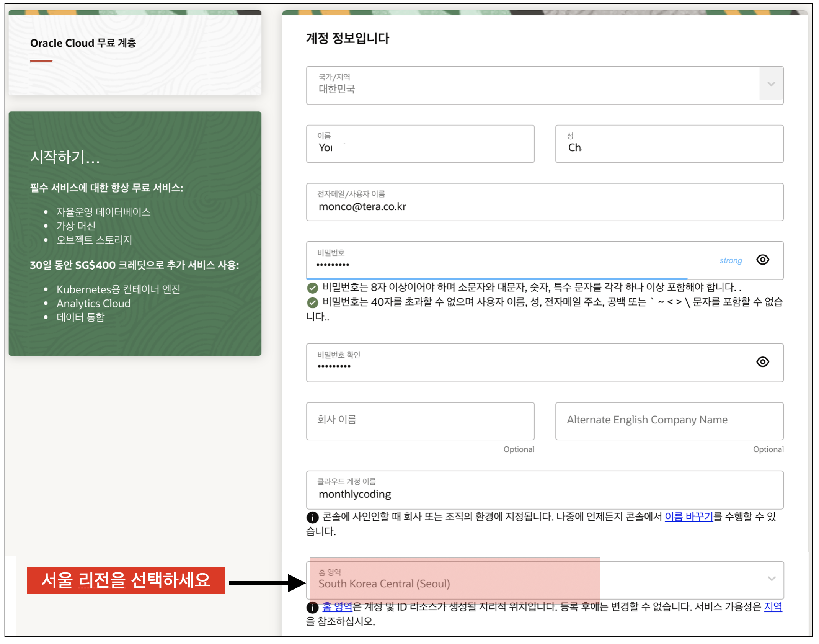
Task: Click the 가상 머신 list item
Action: pos(76,226)
